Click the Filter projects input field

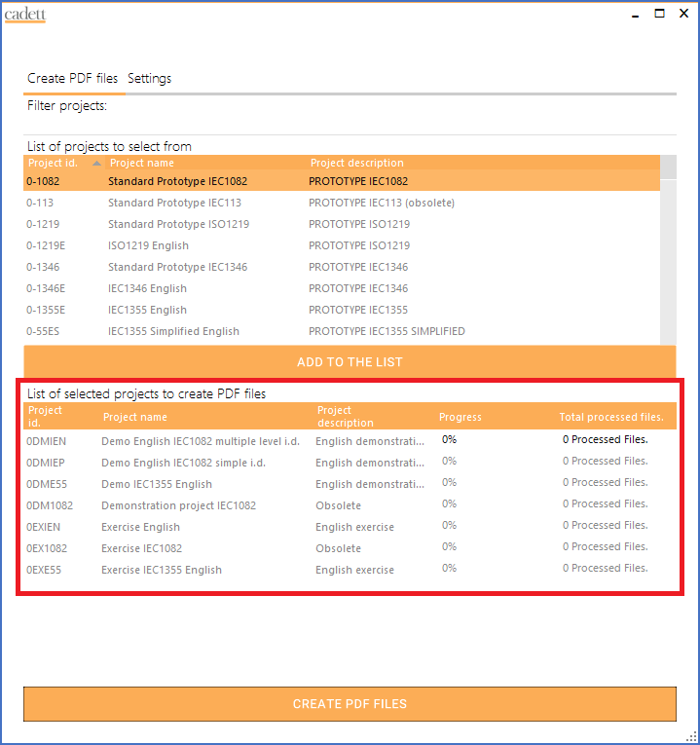pyautogui.click(x=389, y=105)
